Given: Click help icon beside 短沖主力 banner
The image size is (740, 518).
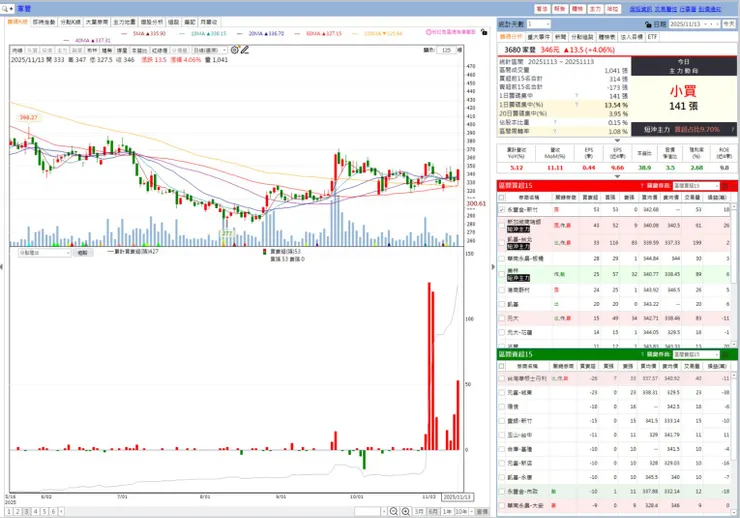Looking at the screenshot, I should 732,129.
